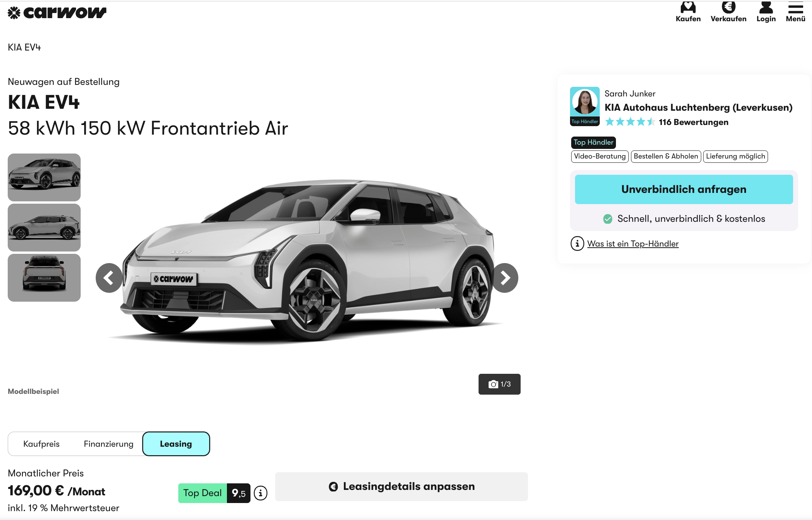Open Was ist ein Top-Händler link
Viewport: 812px width, 520px height.
[x=633, y=244]
